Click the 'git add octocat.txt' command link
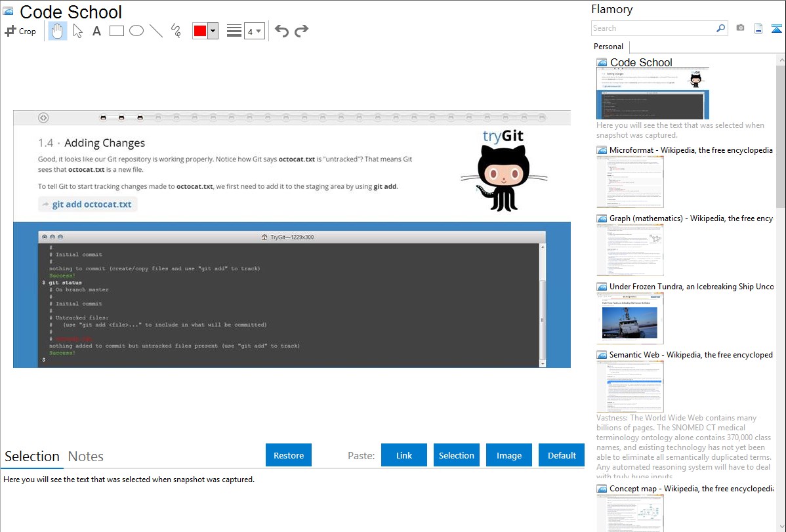This screenshot has height=532, width=786. point(88,204)
